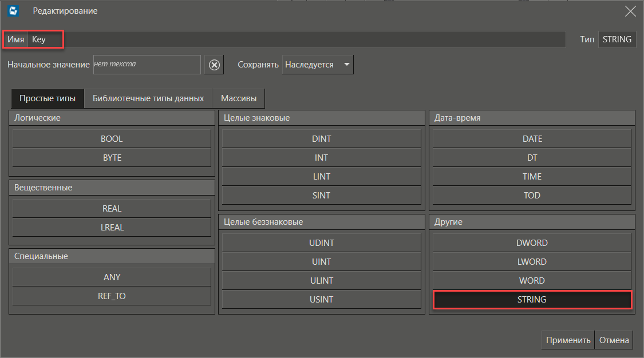Click the Начальное значение input field
The image size is (644, 358).
147,65
